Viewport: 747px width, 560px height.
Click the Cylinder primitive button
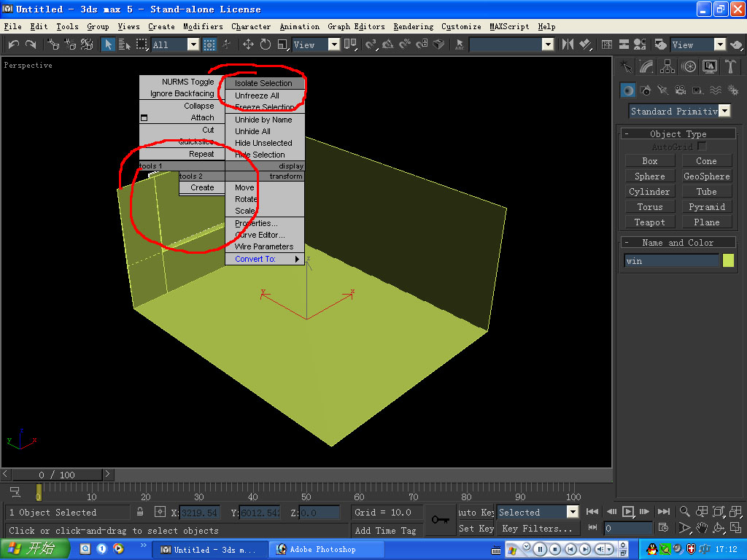click(650, 192)
